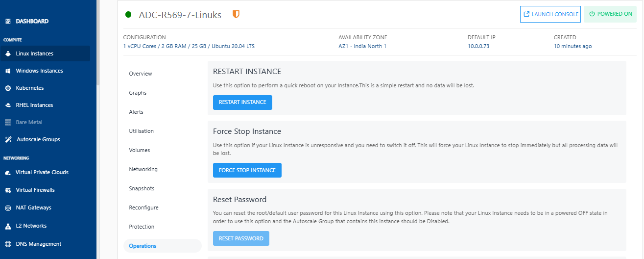This screenshot has height=259, width=644.
Task: Click the Force Stop Instance heading
Action: click(247, 131)
